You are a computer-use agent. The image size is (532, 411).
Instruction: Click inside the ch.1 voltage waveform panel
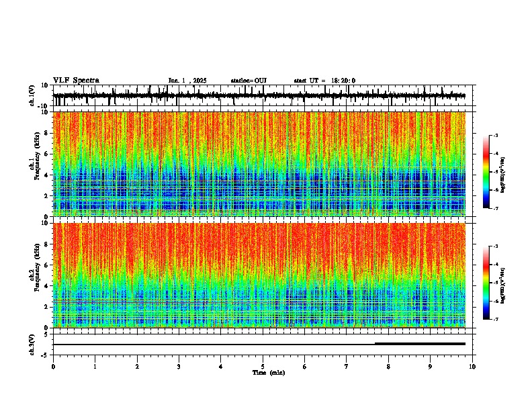[x=263, y=95]
